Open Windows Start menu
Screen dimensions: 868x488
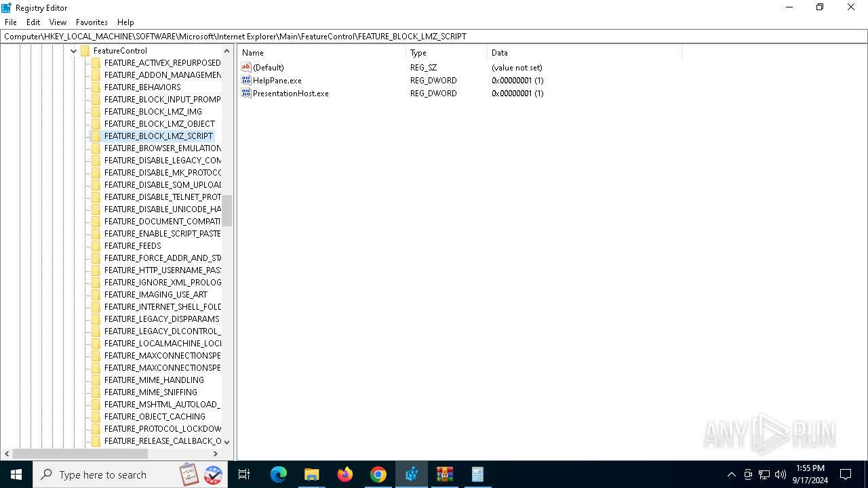(16, 474)
